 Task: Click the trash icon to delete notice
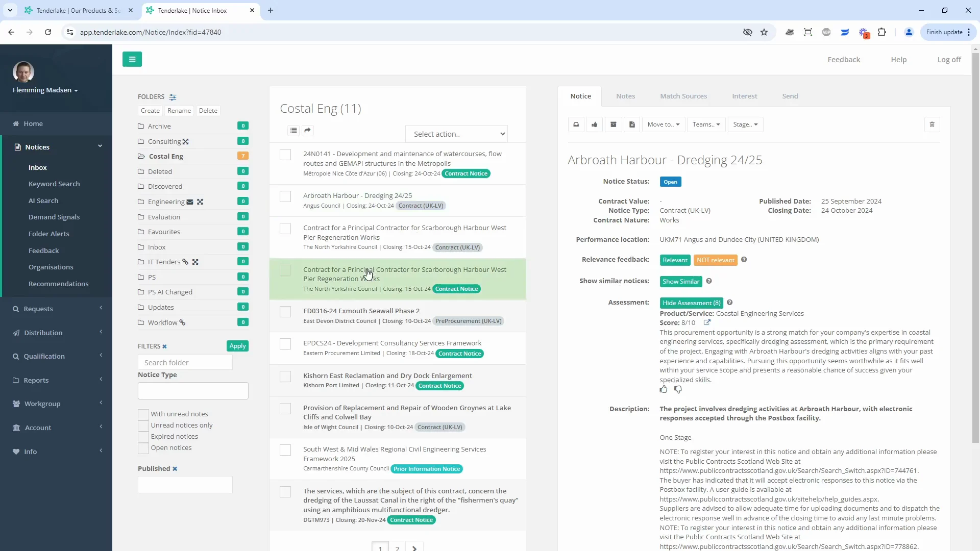click(x=932, y=124)
